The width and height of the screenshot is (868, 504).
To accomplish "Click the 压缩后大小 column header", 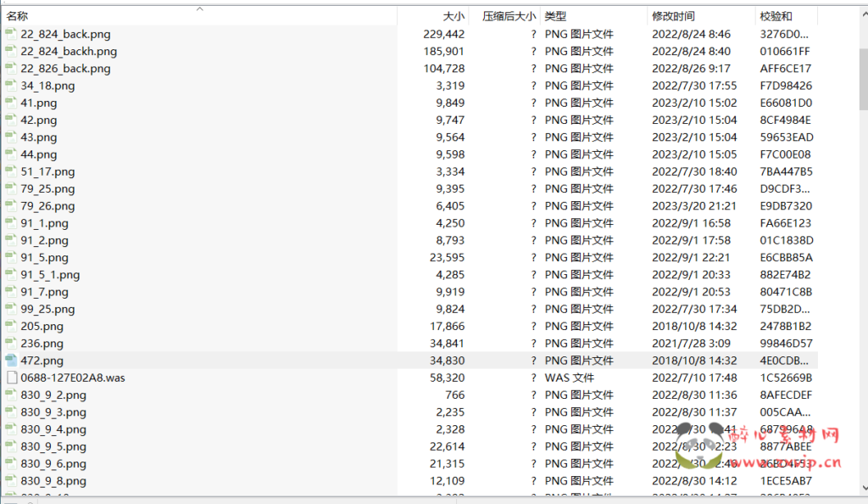I will [x=509, y=16].
